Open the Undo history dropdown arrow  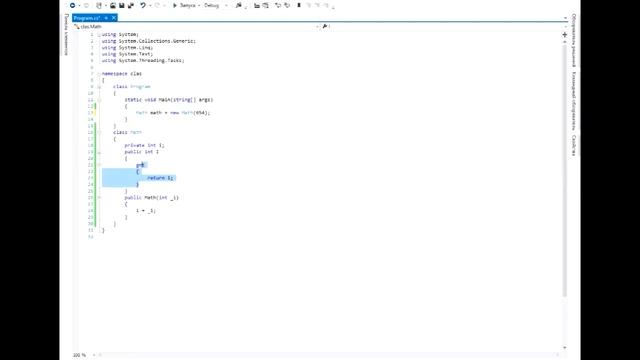(x=150, y=5)
